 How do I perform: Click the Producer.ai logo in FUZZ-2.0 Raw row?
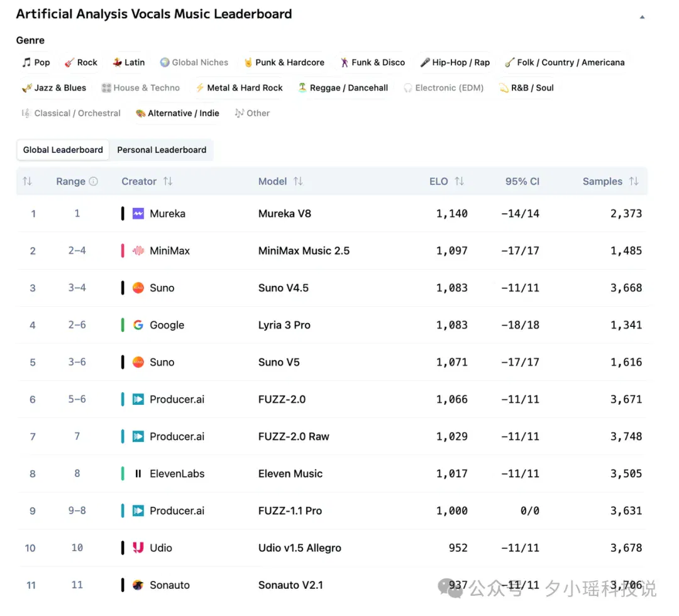138,436
